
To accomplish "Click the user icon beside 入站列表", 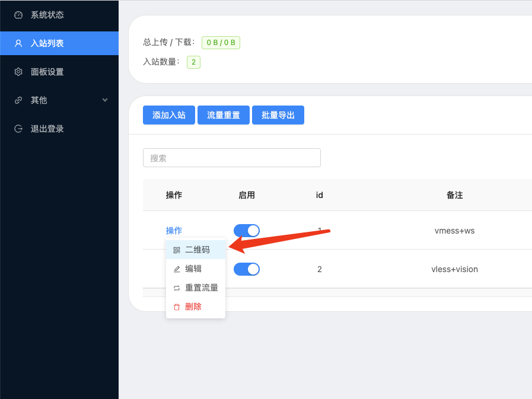I will point(18,43).
